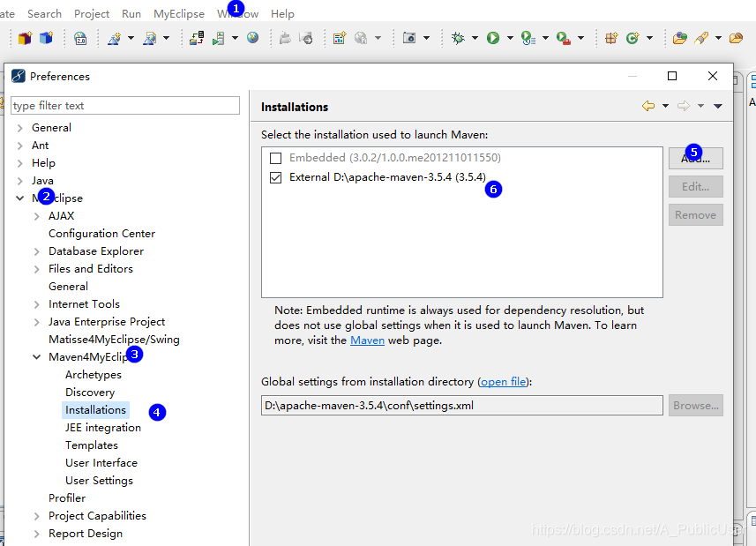Expand the Report Design node
Image resolution: width=756 pixels, height=546 pixels.
37,534
